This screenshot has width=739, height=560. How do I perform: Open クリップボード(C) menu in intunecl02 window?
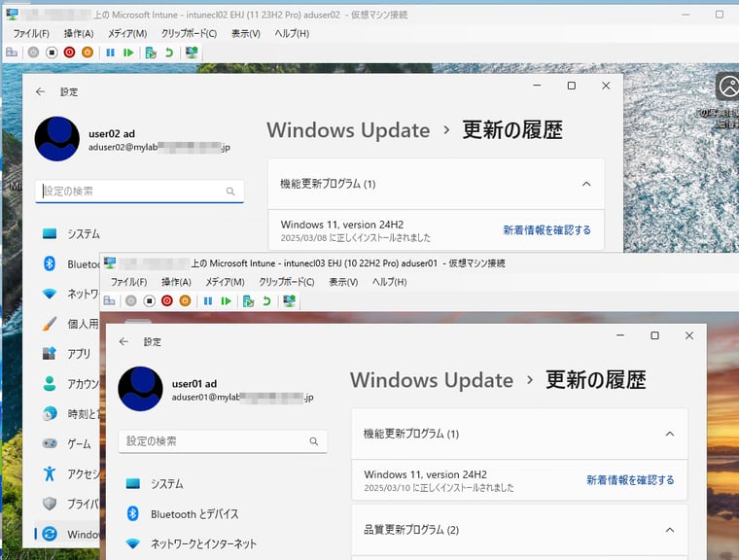(189, 33)
